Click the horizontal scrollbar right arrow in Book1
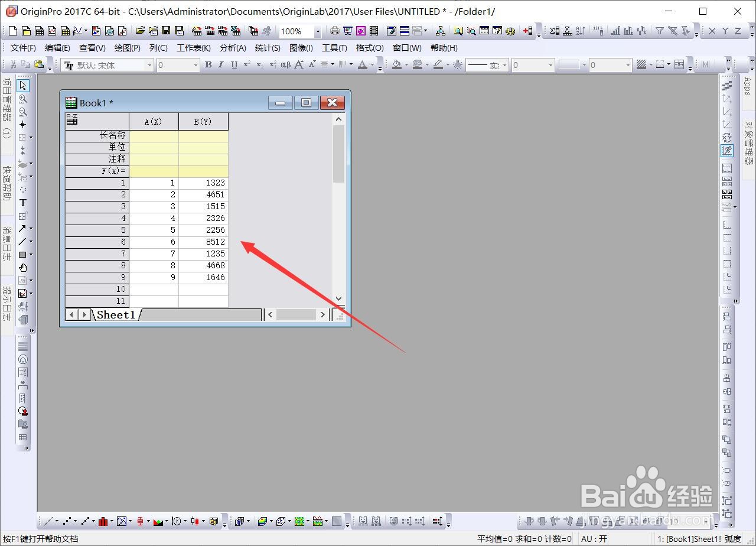Viewport: 756px width, 546px height. pyautogui.click(x=322, y=314)
